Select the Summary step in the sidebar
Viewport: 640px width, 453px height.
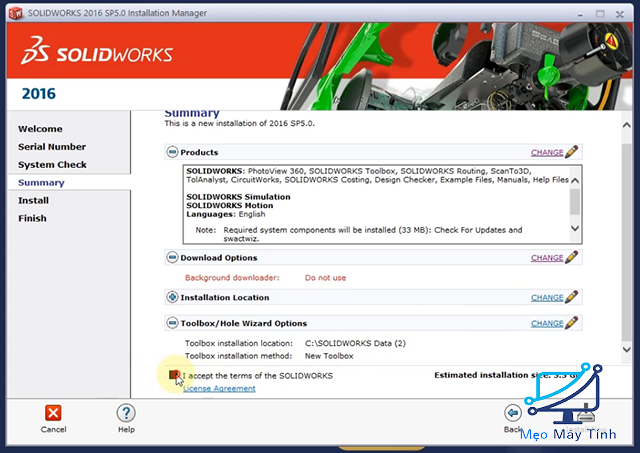point(41,183)
